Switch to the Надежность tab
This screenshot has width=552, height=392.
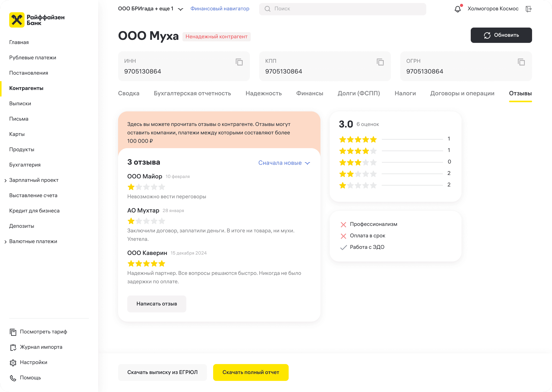263,93
